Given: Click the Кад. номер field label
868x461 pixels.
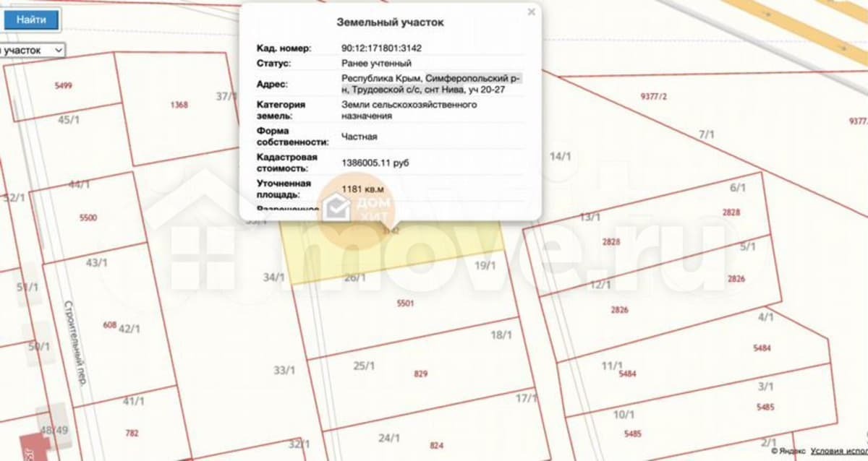Looking at the screenshot, I should tap(284, 48).
